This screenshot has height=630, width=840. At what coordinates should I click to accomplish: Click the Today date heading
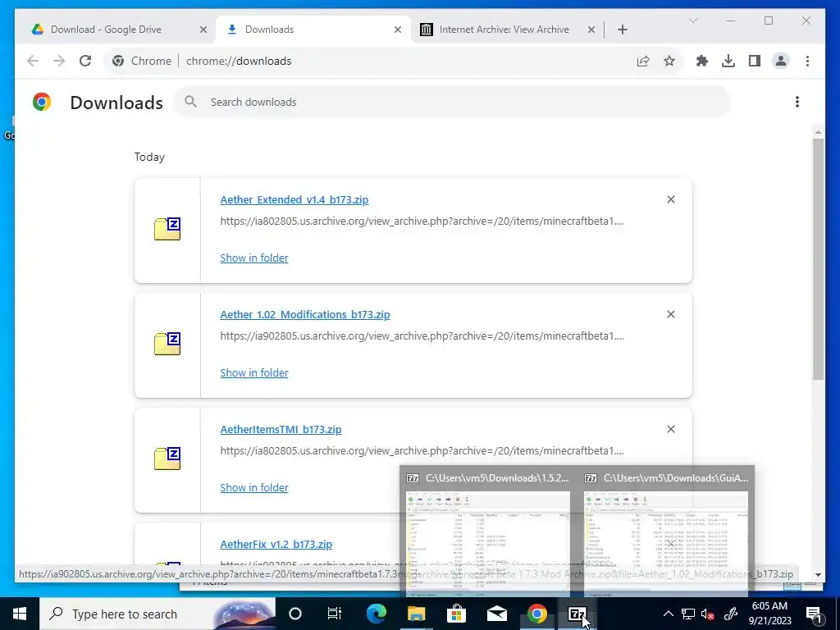[x=149, y=157]
